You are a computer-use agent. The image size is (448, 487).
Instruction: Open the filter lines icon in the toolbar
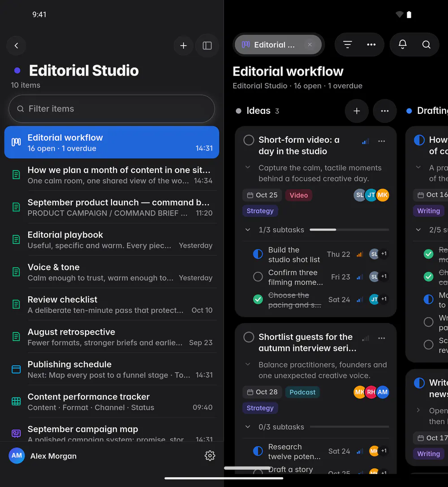(x=347, y=45)
